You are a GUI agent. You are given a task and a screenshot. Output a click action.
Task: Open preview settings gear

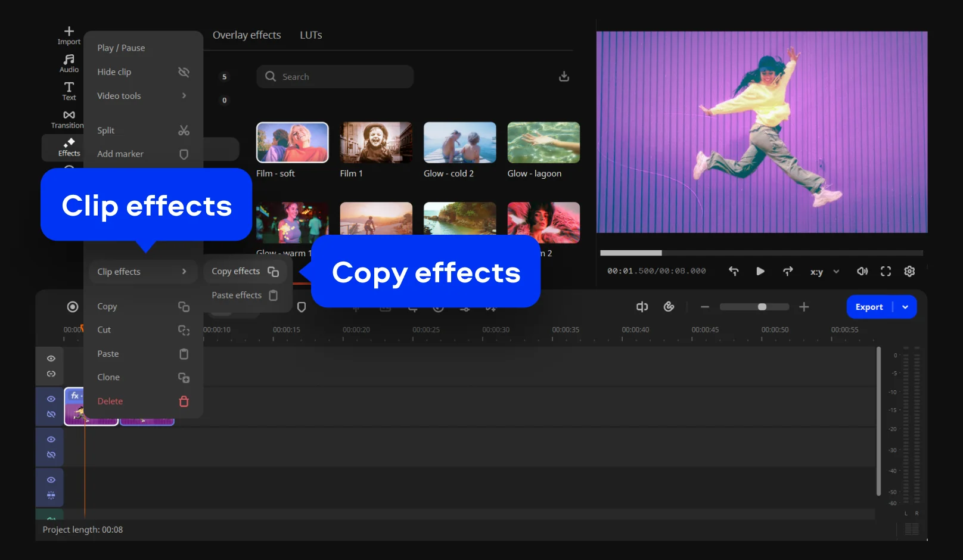(909, 272)
